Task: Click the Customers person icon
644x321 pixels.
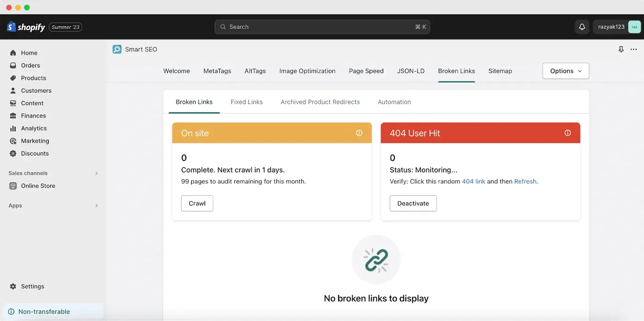Action: click(x=13, y=91)
